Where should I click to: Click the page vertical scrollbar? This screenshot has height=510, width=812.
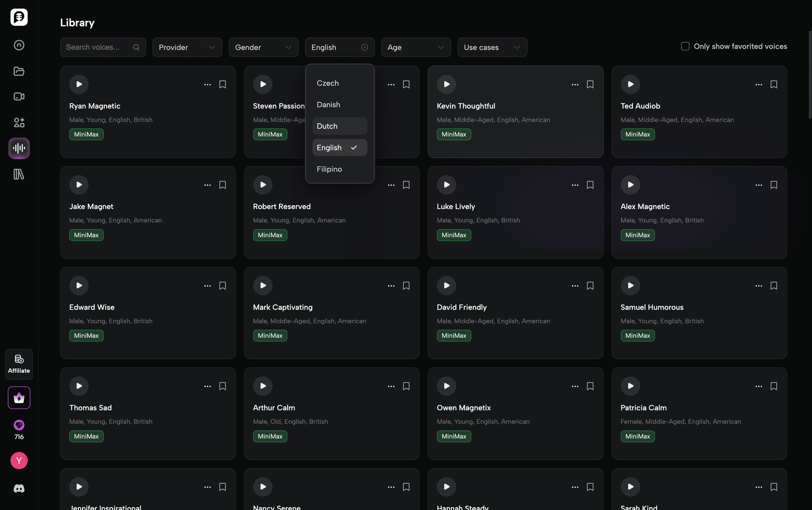point(810,75)
